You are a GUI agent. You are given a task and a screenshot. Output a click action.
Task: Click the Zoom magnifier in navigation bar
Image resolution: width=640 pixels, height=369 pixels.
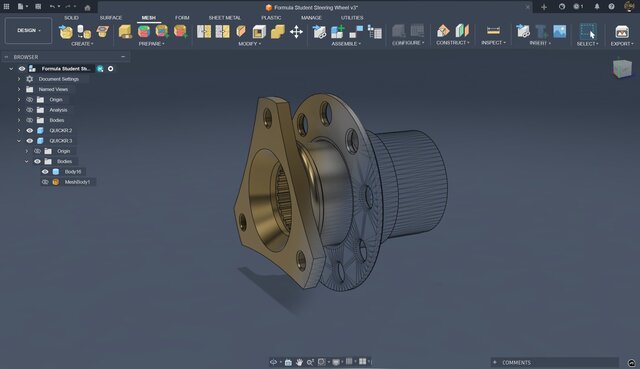click(310, 362)
